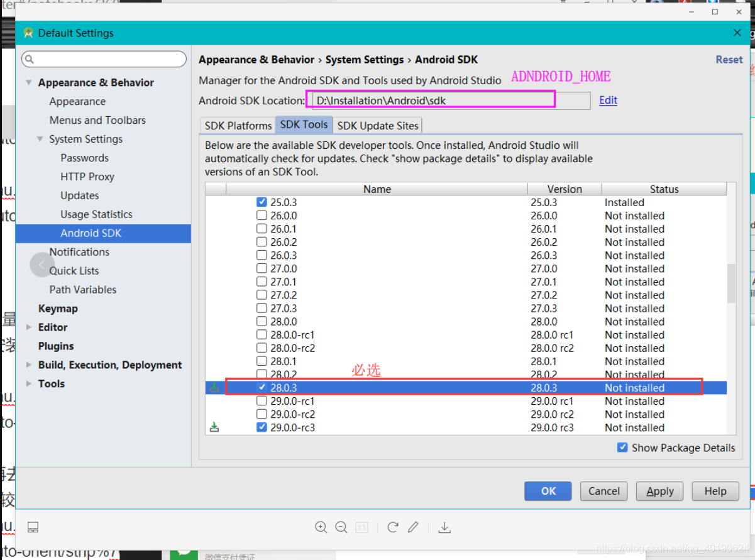This screenshot has height=560, width=755.
Task: Click the Apply button
Action: coord(660,491)
